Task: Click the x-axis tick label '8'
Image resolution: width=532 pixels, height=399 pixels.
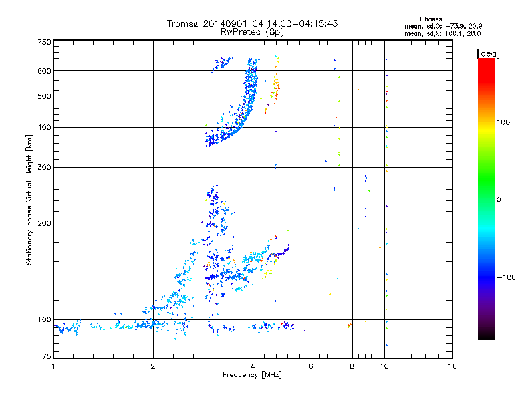Action: (352, 366)
